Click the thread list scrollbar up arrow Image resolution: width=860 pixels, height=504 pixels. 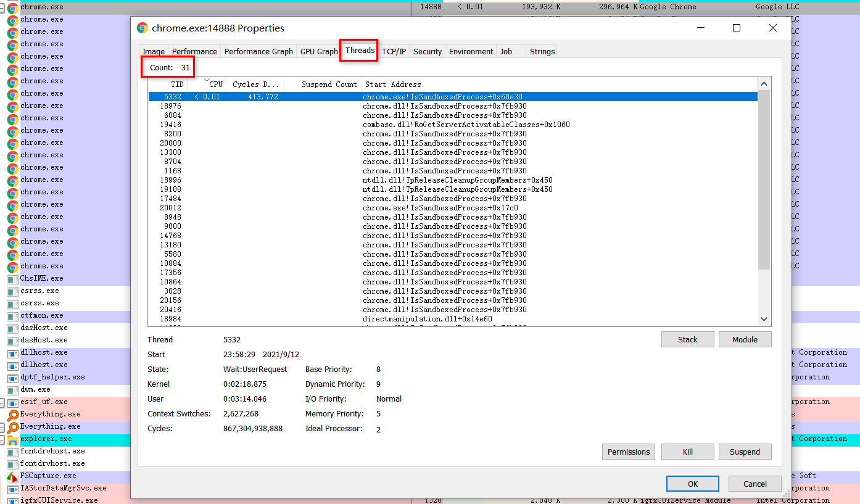764,84
